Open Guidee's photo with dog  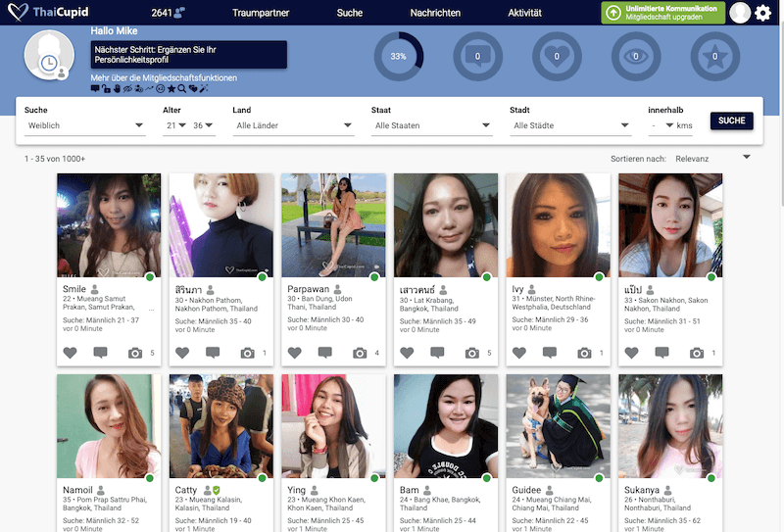[558, 426]
